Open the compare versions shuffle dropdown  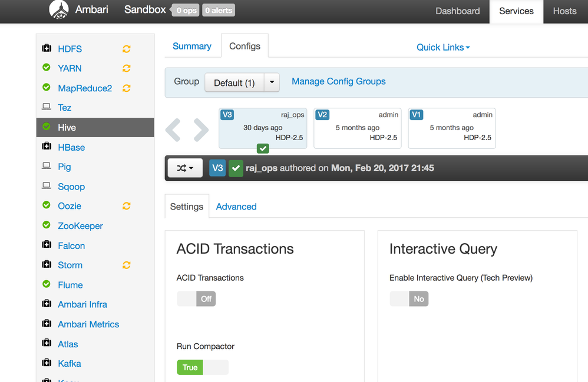click(185, 168)
